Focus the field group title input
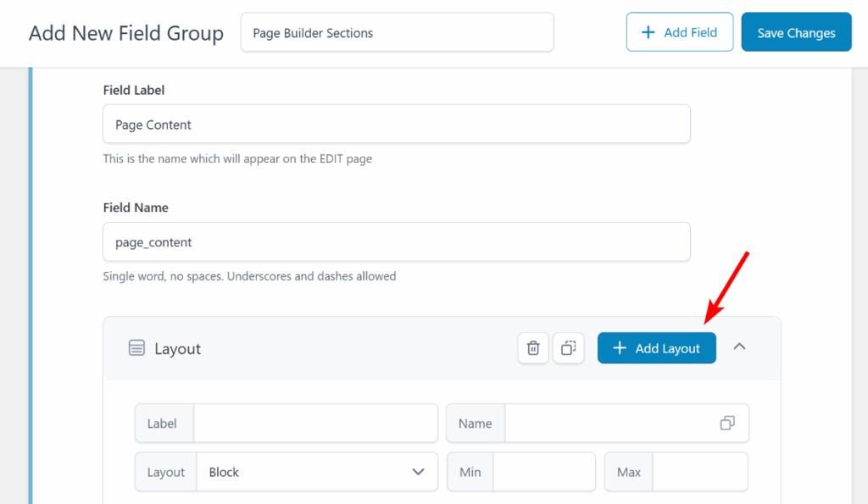The image size is (868, 504). pyautogui.click(x=397, y=33)
